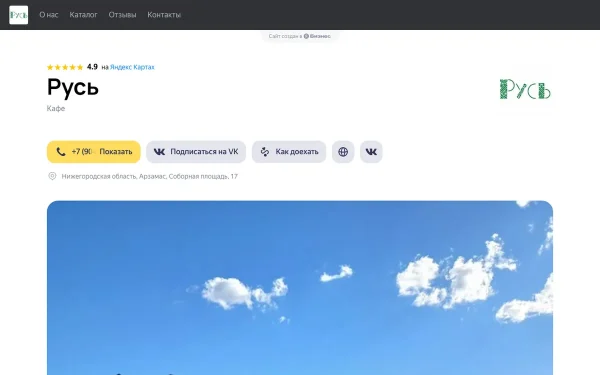This screenshot has width=600, height=375.
Task: Open the О нас menu item
Action: click(49, 15)
